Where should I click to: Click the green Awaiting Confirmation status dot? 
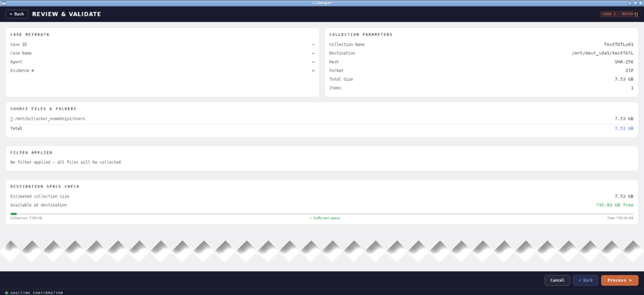6,293
